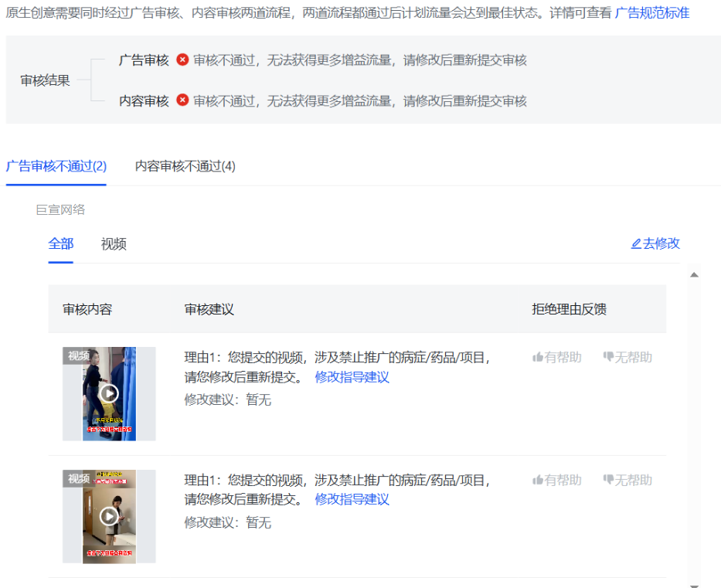Mark first review reason as helpful
The image size is (721, 588).
(x=556, y=358)
